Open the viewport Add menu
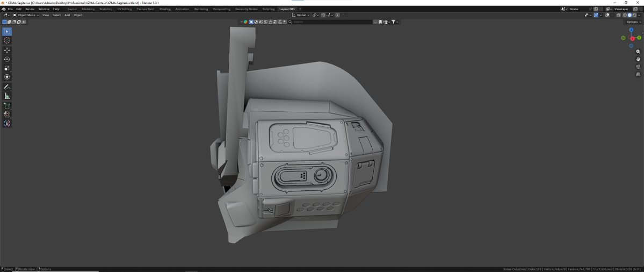Image resolution: width=644 pixels, height=272 pixels. 67,15
